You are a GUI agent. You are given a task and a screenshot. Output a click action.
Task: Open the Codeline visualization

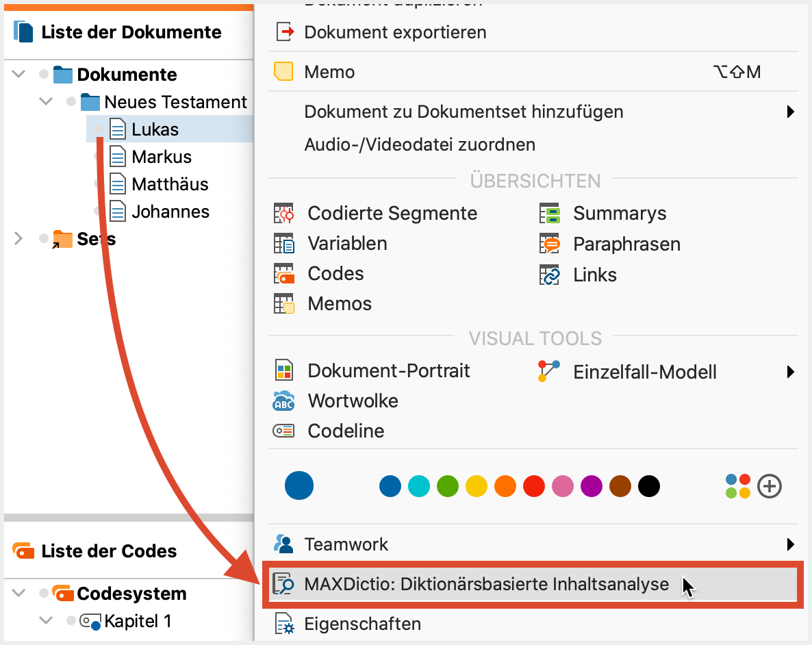346,431
